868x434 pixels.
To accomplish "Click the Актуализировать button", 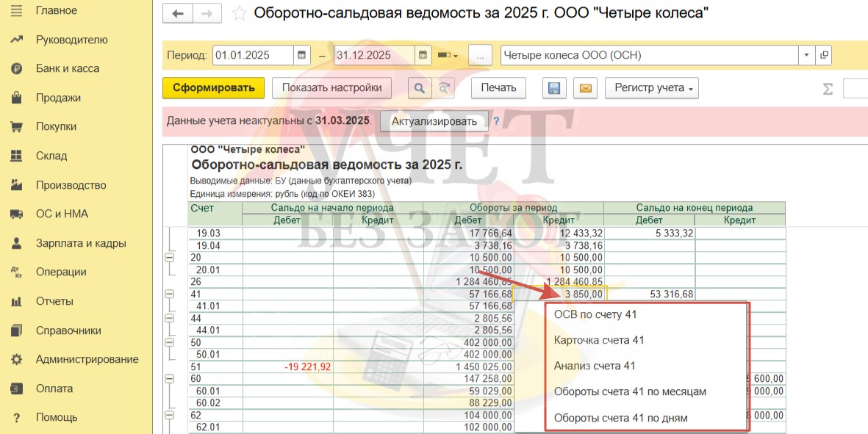I will [x=434, y=121].
